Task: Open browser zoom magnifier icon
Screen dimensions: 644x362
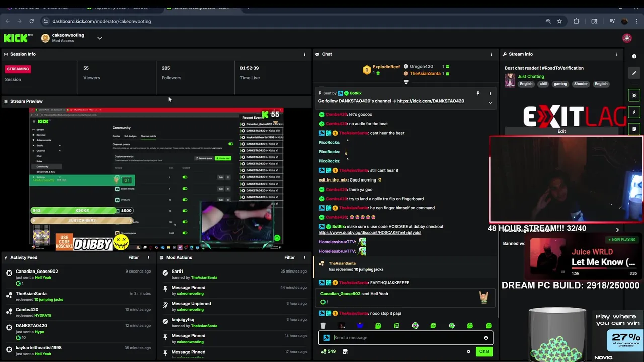Action: (548, 21)
